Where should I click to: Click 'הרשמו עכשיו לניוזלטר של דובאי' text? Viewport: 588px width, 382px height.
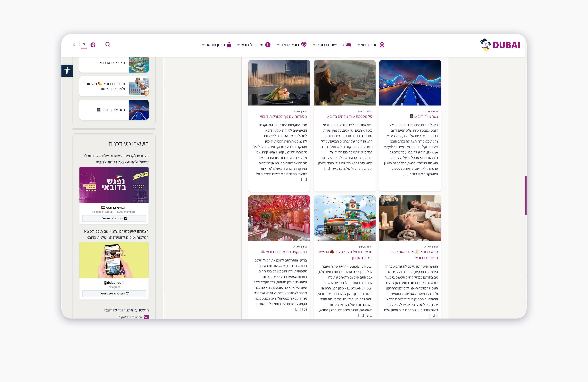point(126,310)
